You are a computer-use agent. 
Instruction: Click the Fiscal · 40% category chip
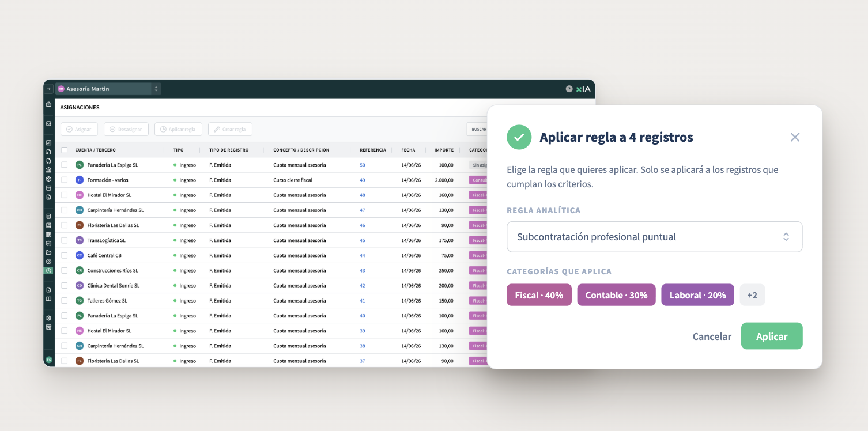(539, 295)
